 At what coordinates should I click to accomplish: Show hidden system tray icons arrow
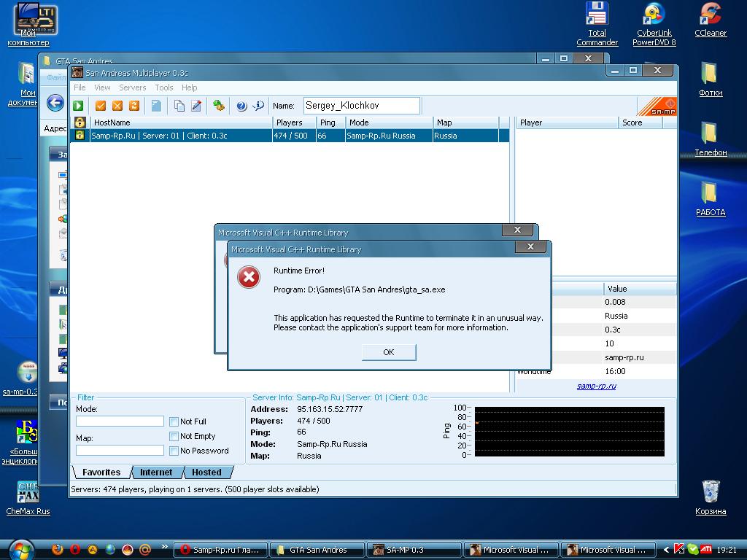coord(667,550)
